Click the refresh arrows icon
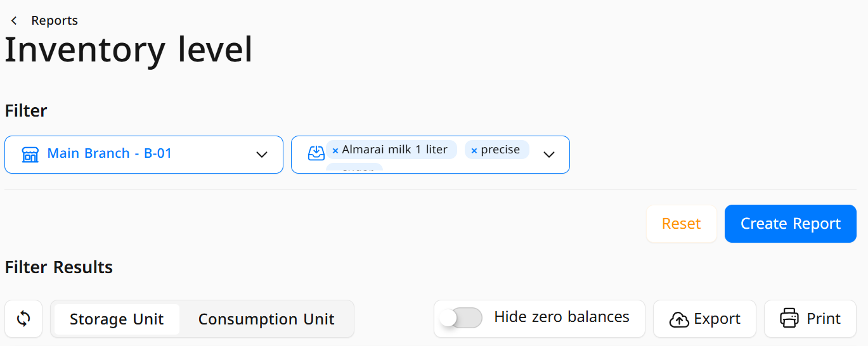The image size is (868, 346). (23, 319)
